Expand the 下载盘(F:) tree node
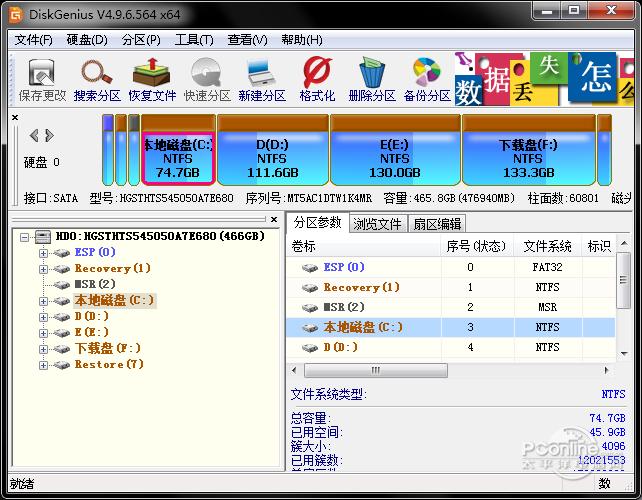 (43, 349)
